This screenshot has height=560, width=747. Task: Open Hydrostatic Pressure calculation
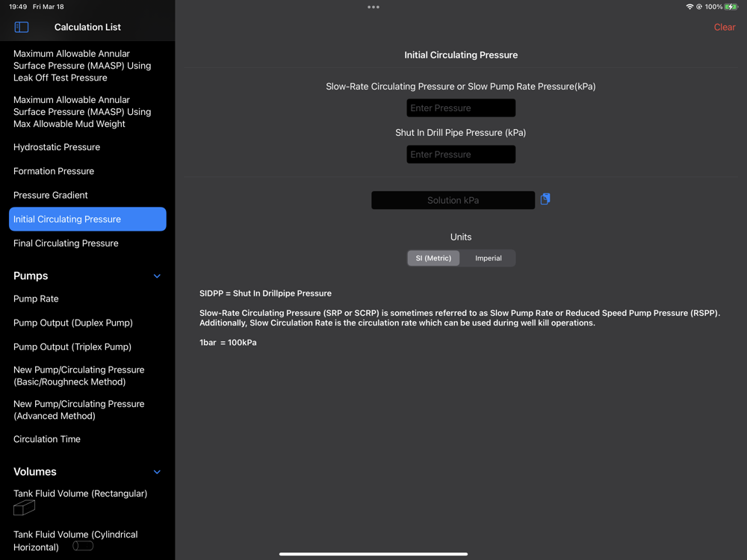point(87,147)
